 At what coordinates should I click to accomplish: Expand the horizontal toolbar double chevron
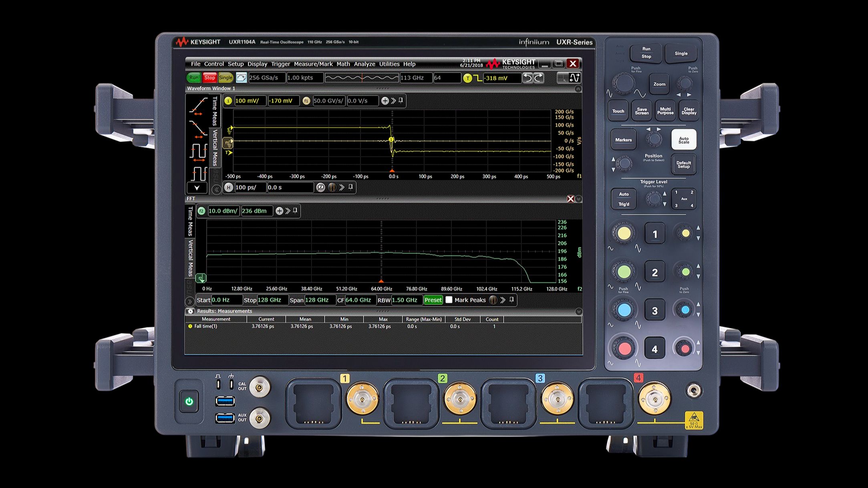pyautogui.click(x=342, y=187)
